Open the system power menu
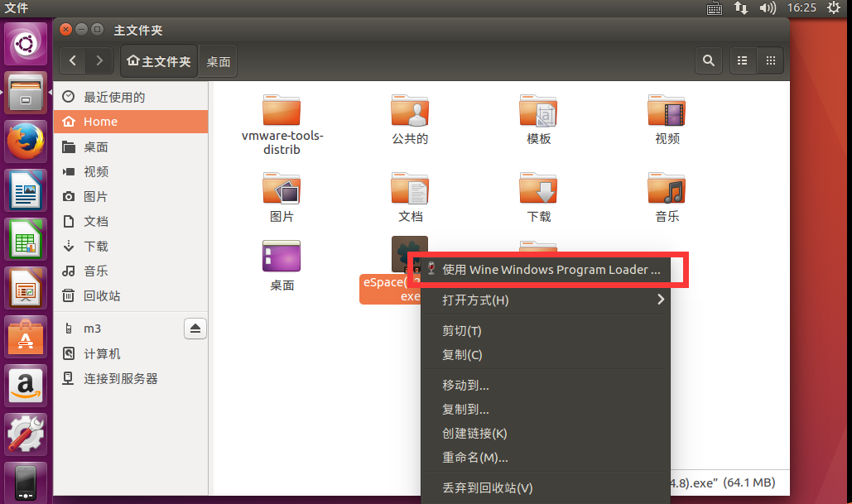 pos(834,7)
